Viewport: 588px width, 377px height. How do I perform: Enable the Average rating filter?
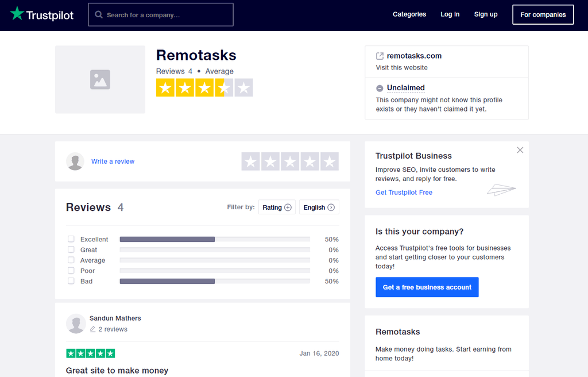coord(71,260)
